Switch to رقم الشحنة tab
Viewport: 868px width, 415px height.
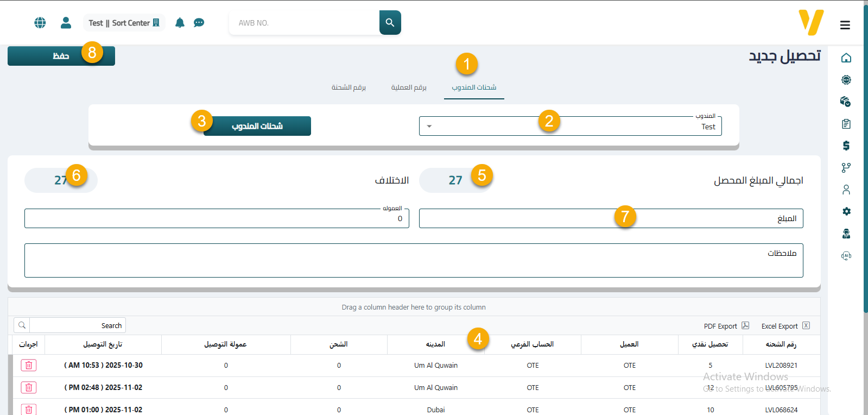[349, 87]
